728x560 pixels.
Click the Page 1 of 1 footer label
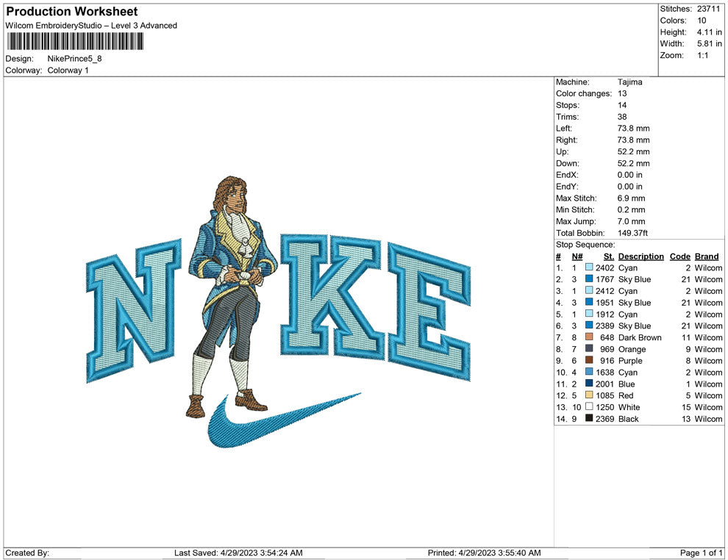(702, 553)
